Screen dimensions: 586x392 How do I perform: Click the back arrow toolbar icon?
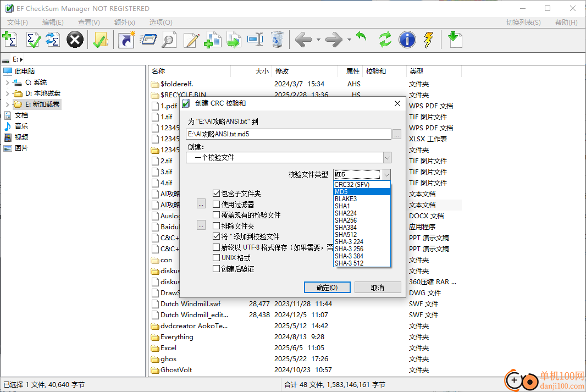click(x=304, y=40)
